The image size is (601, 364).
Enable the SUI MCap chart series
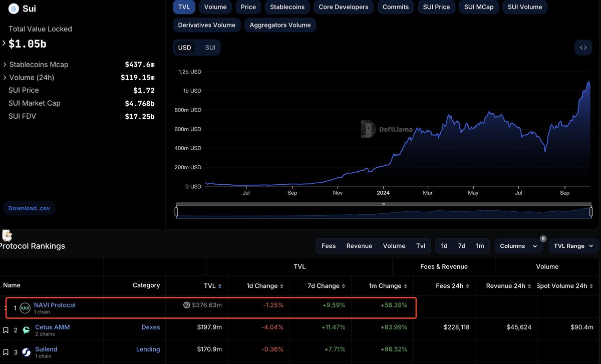479,7
